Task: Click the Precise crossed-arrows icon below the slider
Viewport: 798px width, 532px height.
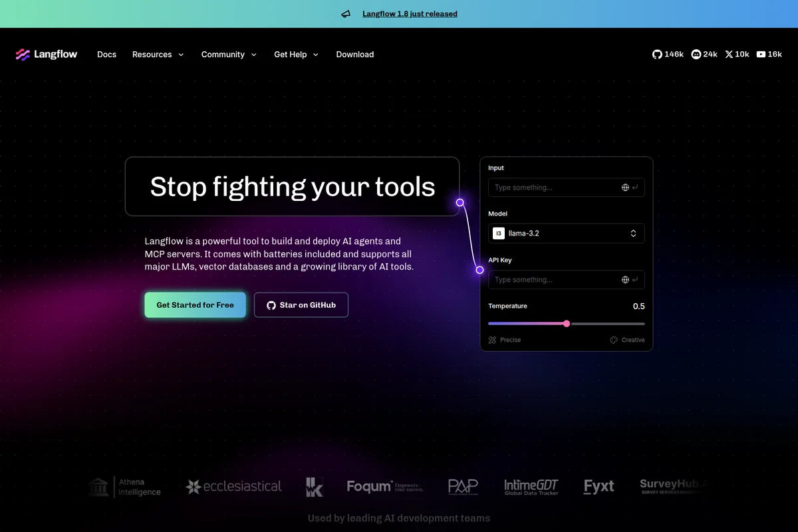Action: coord(492,340)
